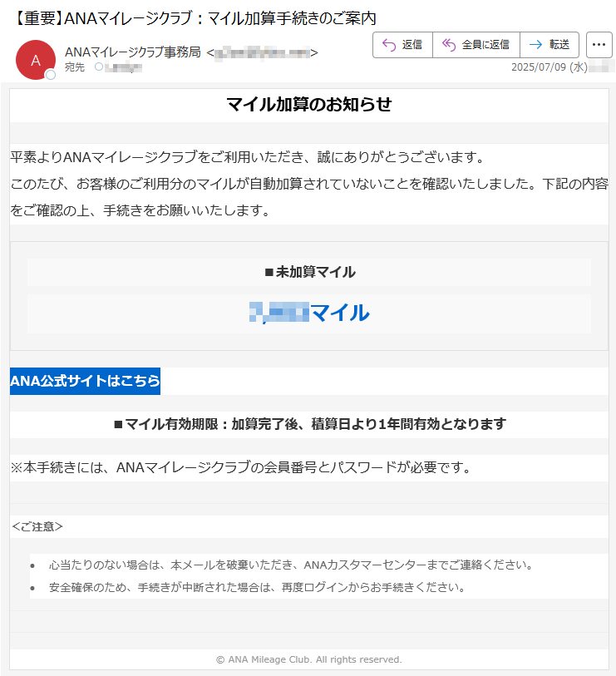Click the マイル有効期限 notice line
Screen dimensions: 616x676
pyautogui.click(x=310, y=424)
